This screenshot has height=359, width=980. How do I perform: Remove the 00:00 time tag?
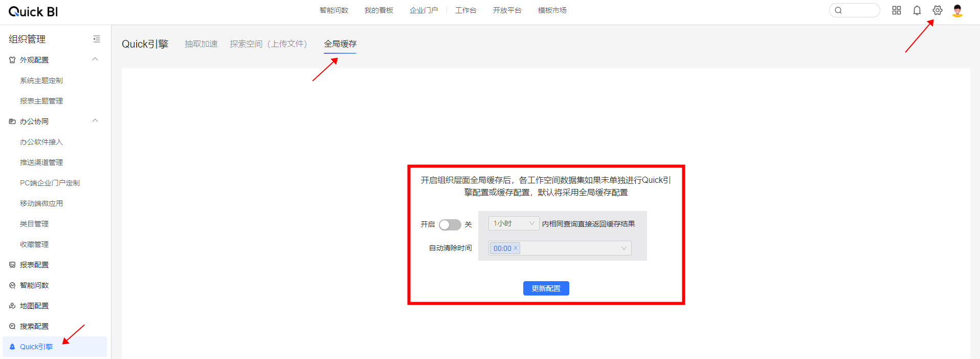[516, 248]
